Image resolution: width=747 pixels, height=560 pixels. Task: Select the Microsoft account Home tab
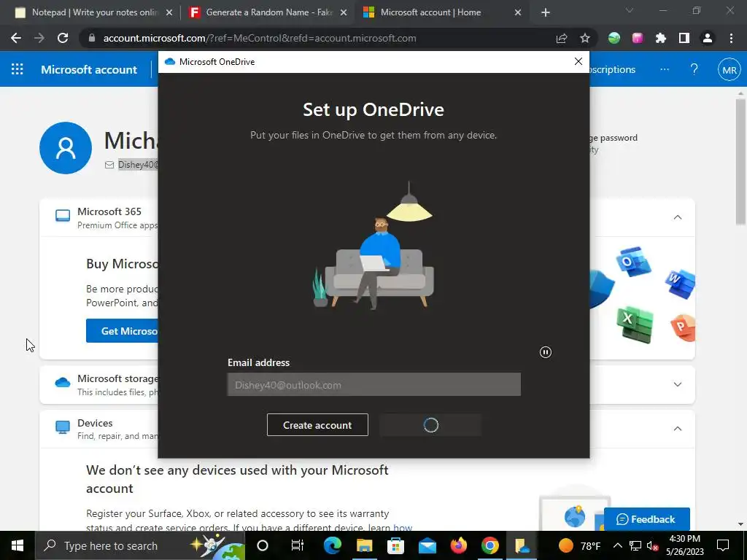pos(430,12)
